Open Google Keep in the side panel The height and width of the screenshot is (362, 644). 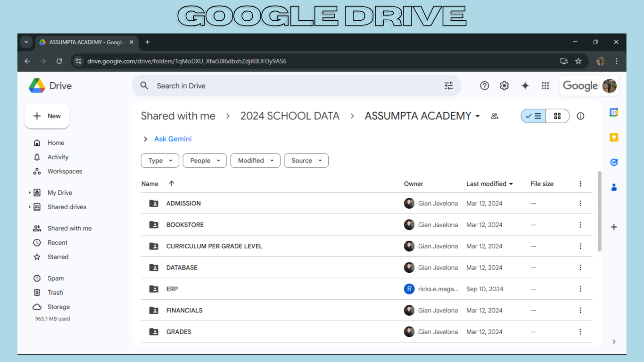pos(614,138)
